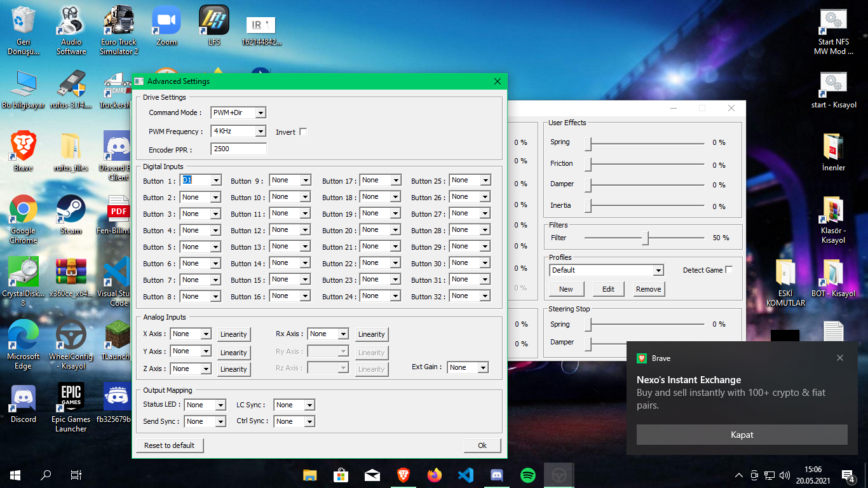Click the Filter slider handle
Viewport: 868px width, 488px height.
point(646,238)
